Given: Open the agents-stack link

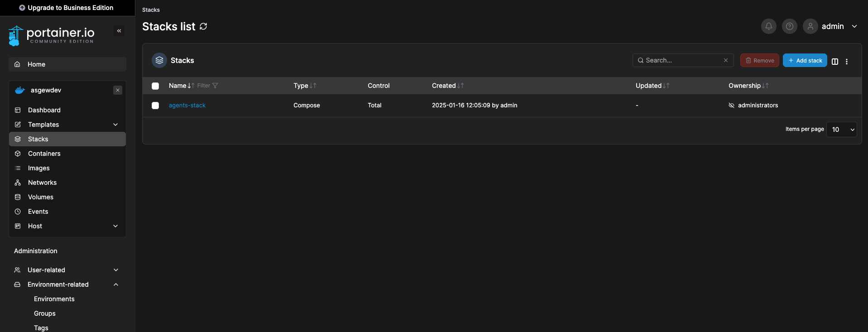Looking at the screenshot, I should tap(187, 105).
